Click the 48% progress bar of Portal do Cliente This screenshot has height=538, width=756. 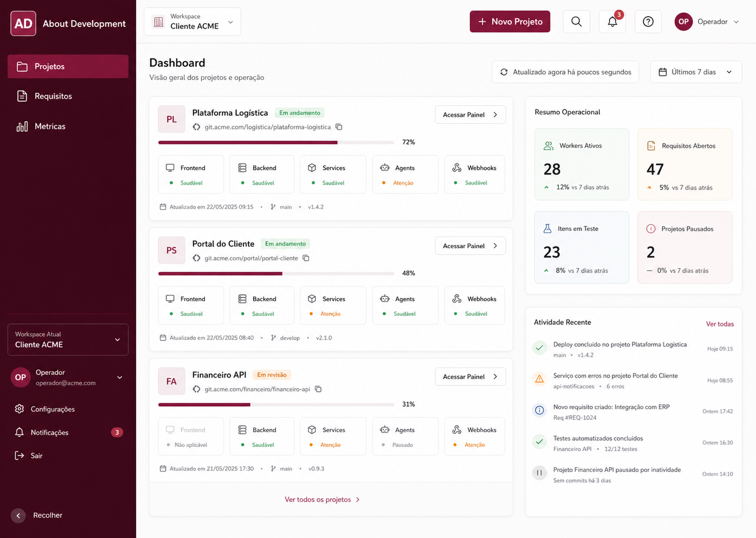pos(276,274)
